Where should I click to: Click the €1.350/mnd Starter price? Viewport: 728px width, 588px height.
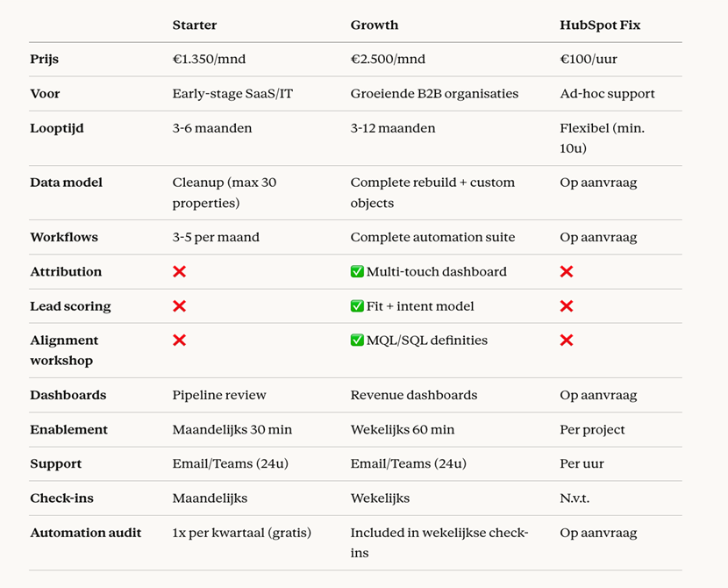click(x=209, y=60)
